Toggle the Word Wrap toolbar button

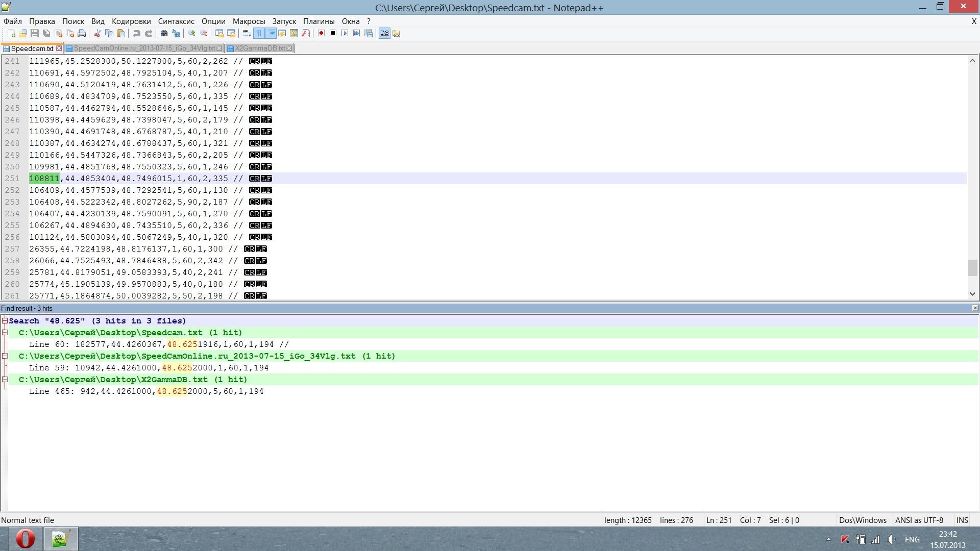[247, 34]
